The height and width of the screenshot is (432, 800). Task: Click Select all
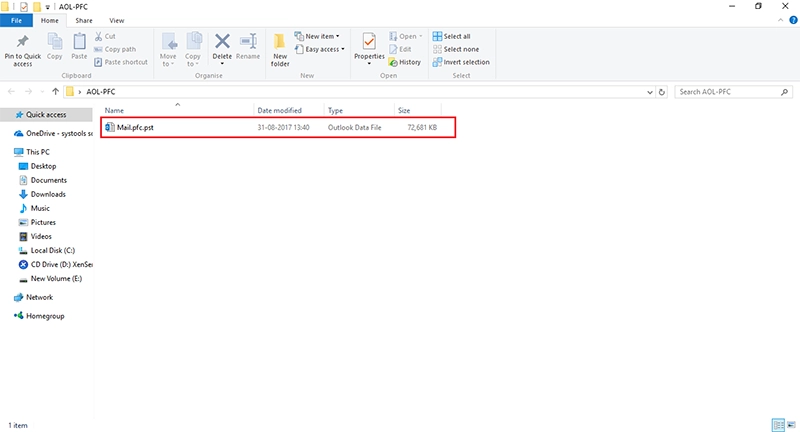tap(452, 36)
